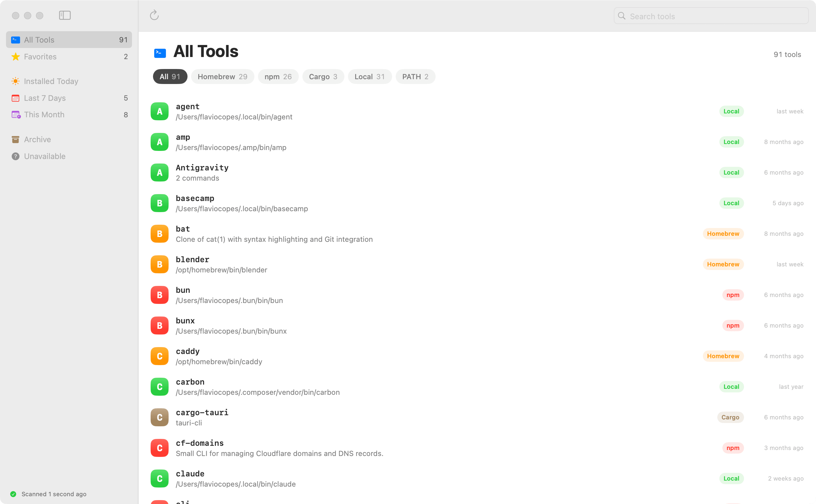Click the Local badge on agent row
Screen dimensions: 816x504
click(x=731, y=111)
